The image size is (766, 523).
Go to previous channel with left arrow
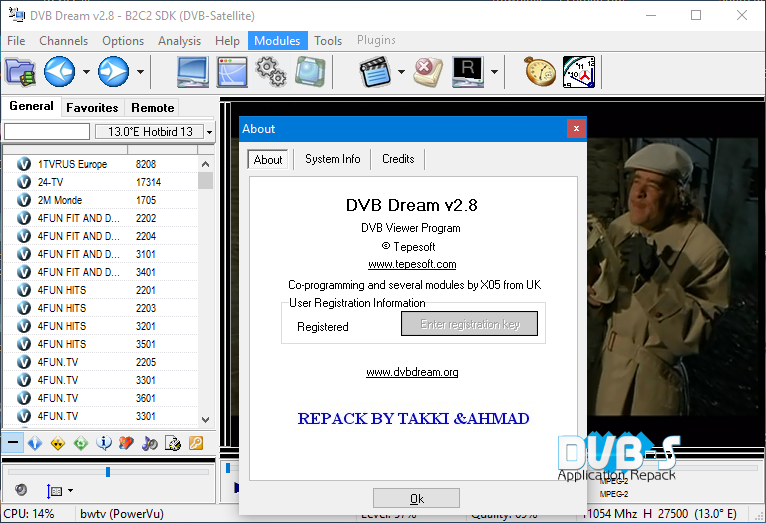pos(60,71)
